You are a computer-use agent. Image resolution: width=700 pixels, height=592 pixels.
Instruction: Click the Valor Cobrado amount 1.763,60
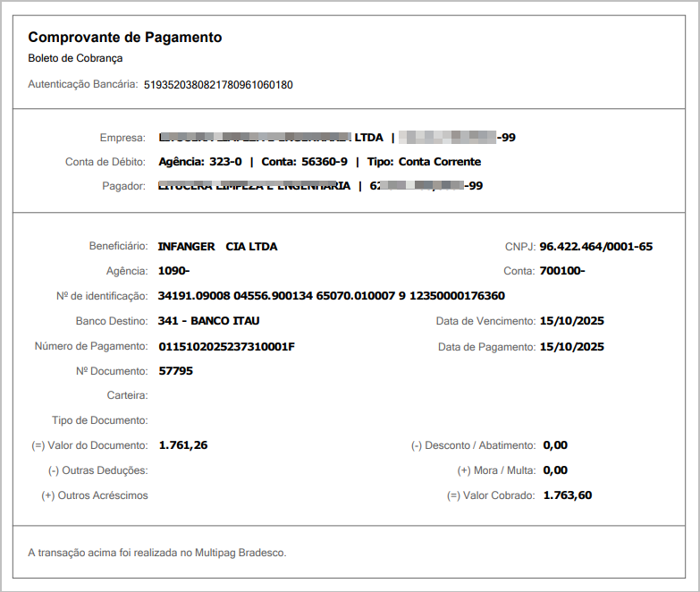[567, 495]
